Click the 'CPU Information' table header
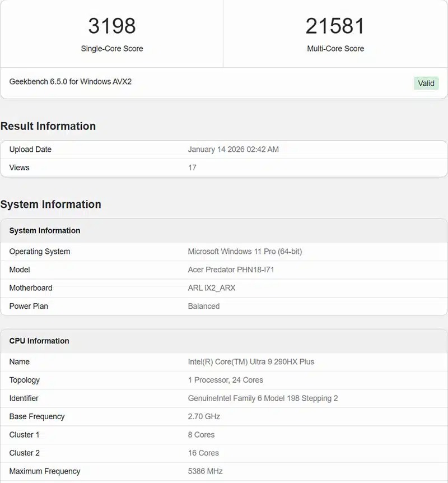The image size is (448, 483). [x=39, y=341]
